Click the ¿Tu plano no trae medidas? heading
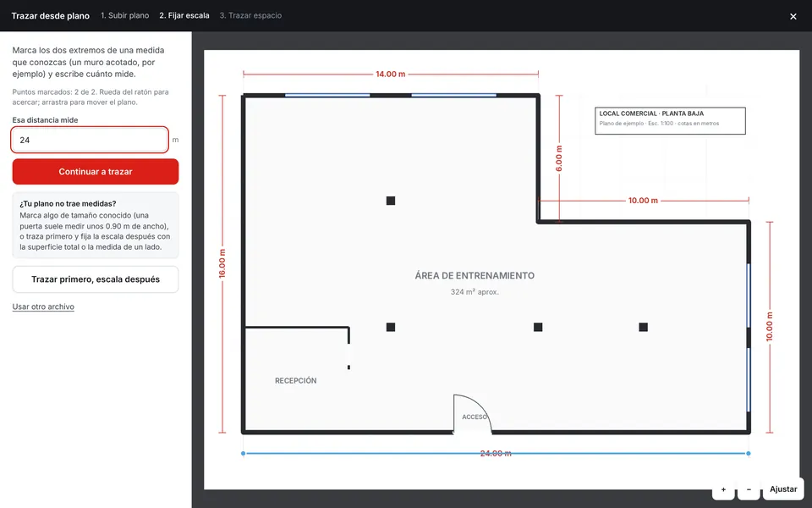The width and height of the screenshot is (812, 508). pyautogui.click(x=68, y=204)
